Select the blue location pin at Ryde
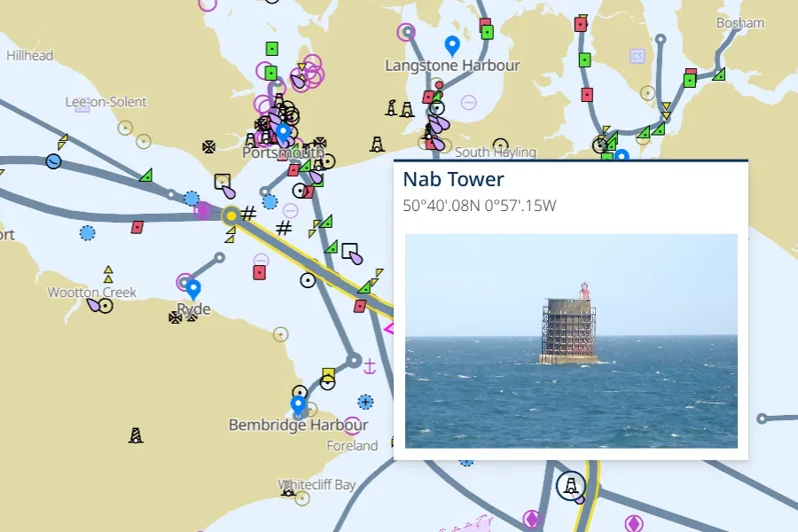The image size is (798, 532). point(192,288)
